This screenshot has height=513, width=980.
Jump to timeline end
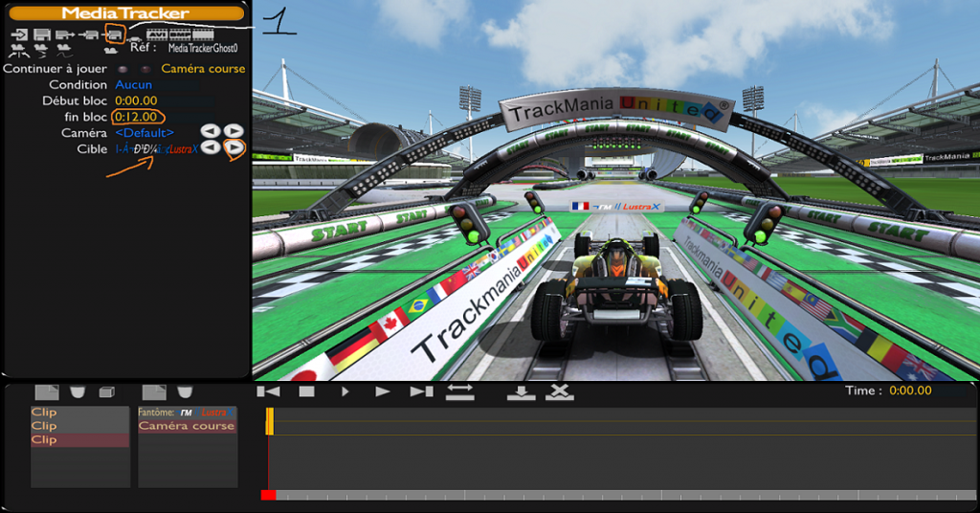click(421, 391)
